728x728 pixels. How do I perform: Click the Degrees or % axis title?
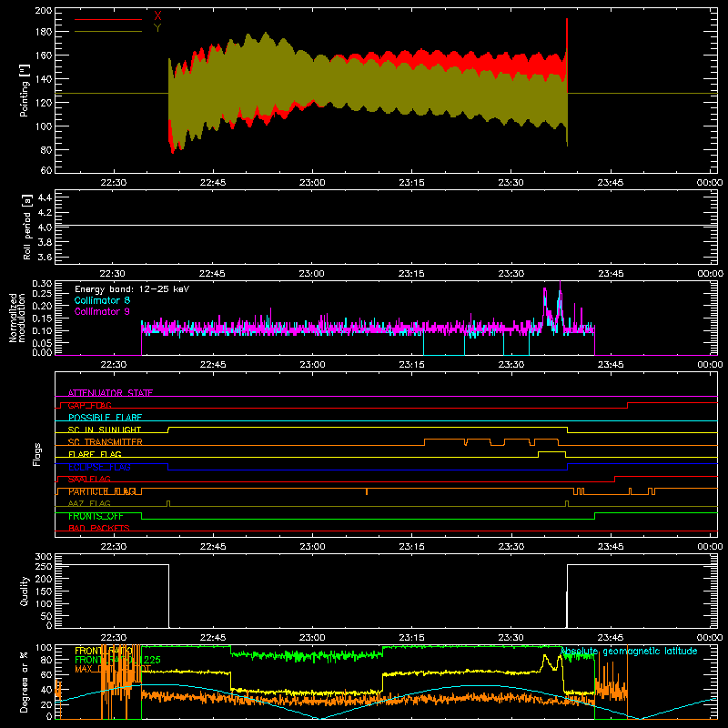tap(25, 682)
